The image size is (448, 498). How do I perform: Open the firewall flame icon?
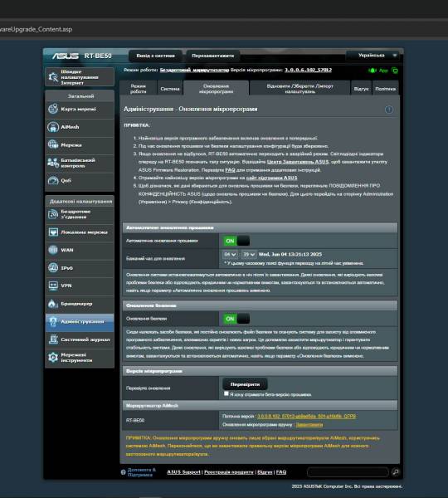[53, 304]
